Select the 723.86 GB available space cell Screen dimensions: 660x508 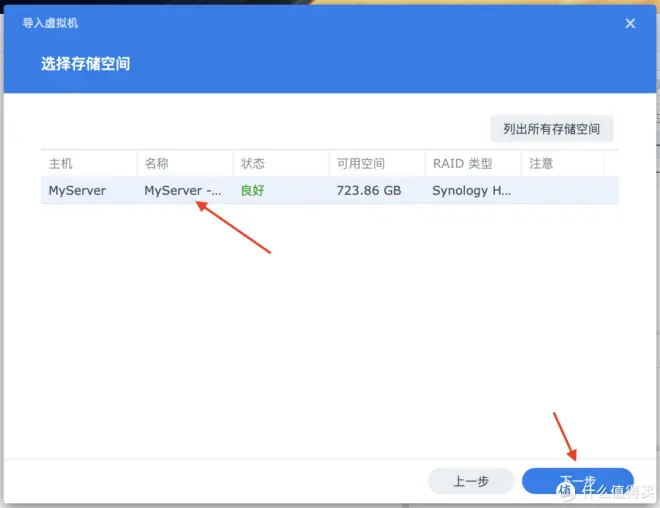pyautogui.click(x=368, y=190)
